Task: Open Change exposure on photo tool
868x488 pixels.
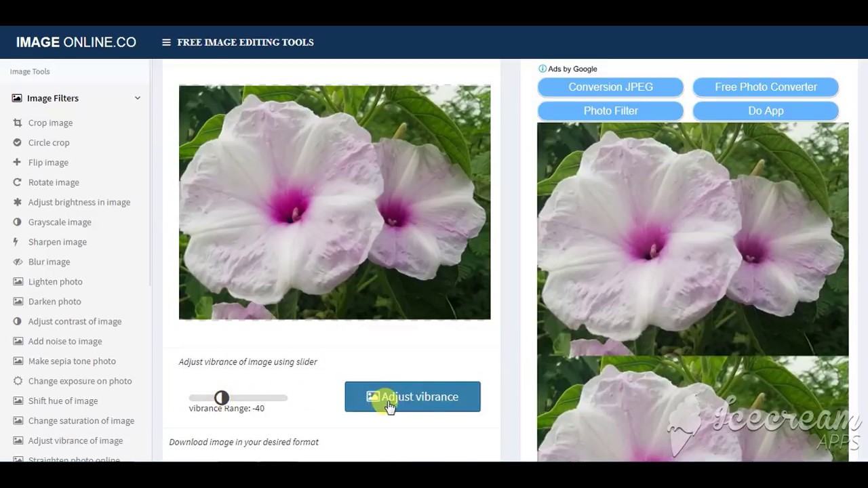Action: tap(80, 381)
